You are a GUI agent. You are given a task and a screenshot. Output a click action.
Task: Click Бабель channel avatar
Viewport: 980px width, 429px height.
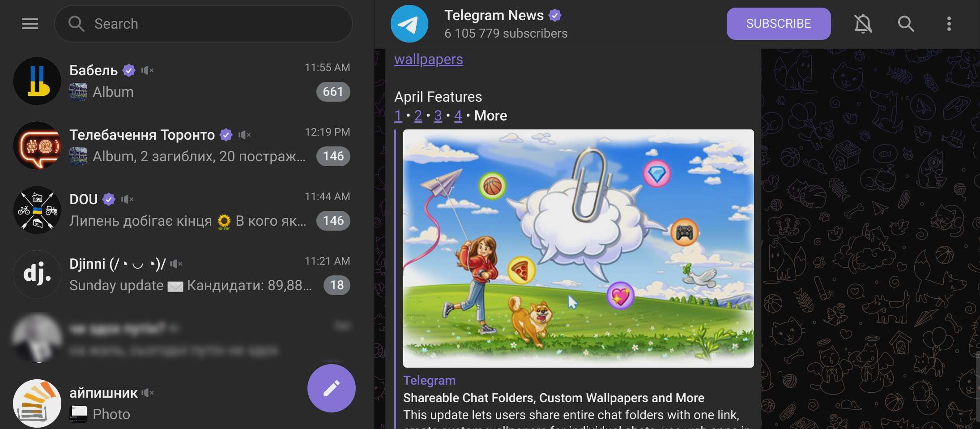(x=37, y=81)
